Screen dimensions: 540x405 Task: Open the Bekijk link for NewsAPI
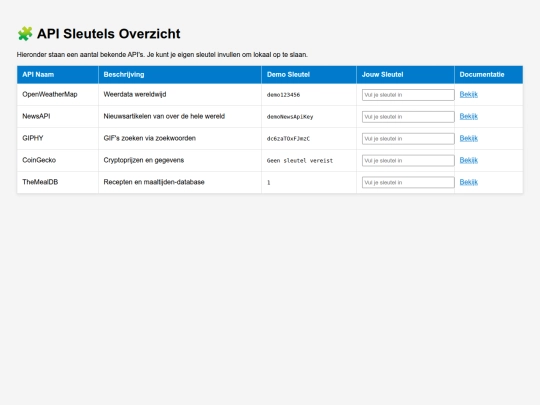click(x=468, y=116)
